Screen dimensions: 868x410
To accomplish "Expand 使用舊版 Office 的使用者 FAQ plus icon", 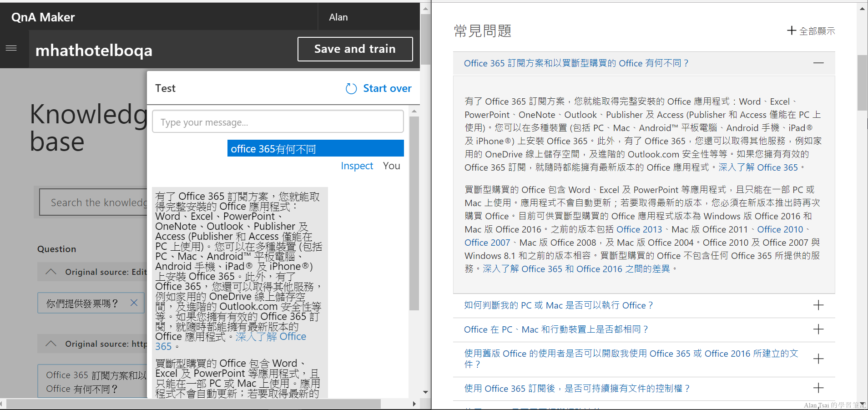I will pyautogui.click(x=818, y=359).
